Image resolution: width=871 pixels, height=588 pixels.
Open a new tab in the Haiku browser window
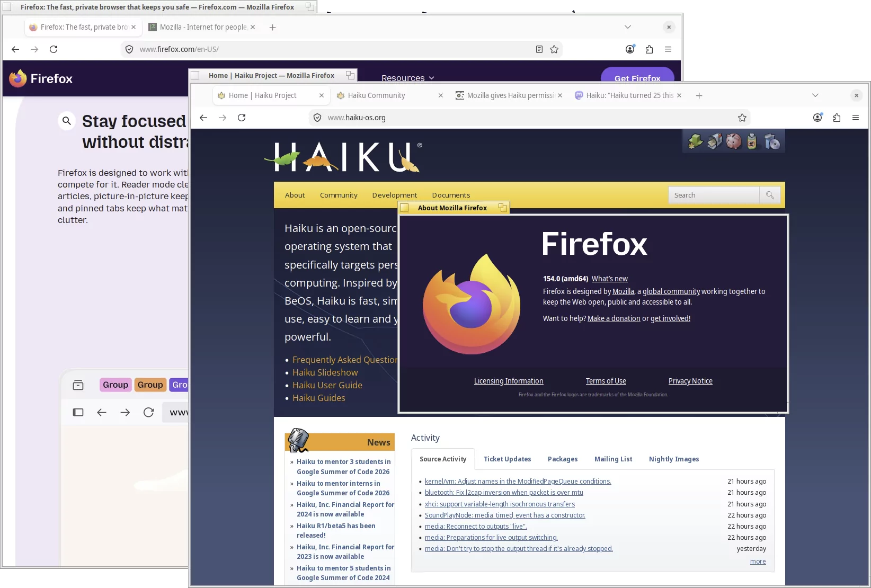pos(699,95)
